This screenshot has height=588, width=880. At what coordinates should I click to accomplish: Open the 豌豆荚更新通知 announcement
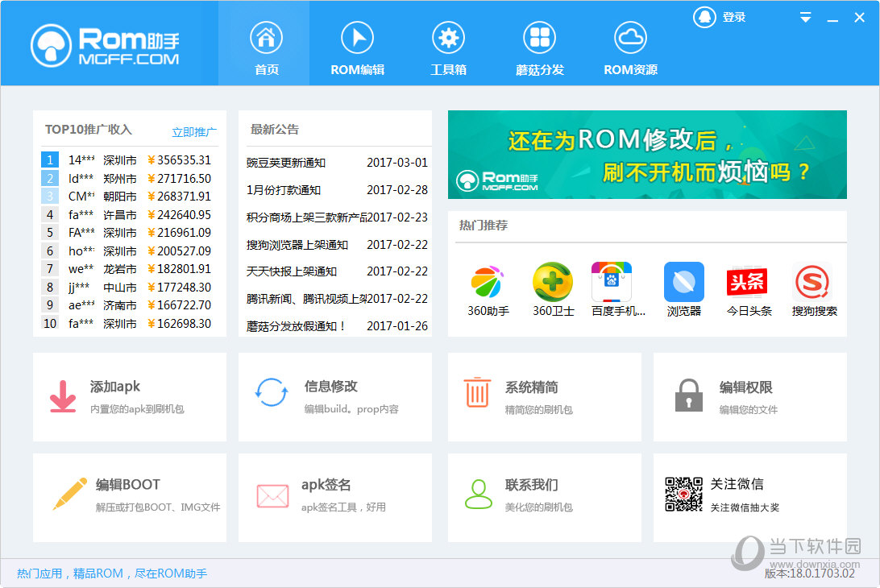[337, 163]
